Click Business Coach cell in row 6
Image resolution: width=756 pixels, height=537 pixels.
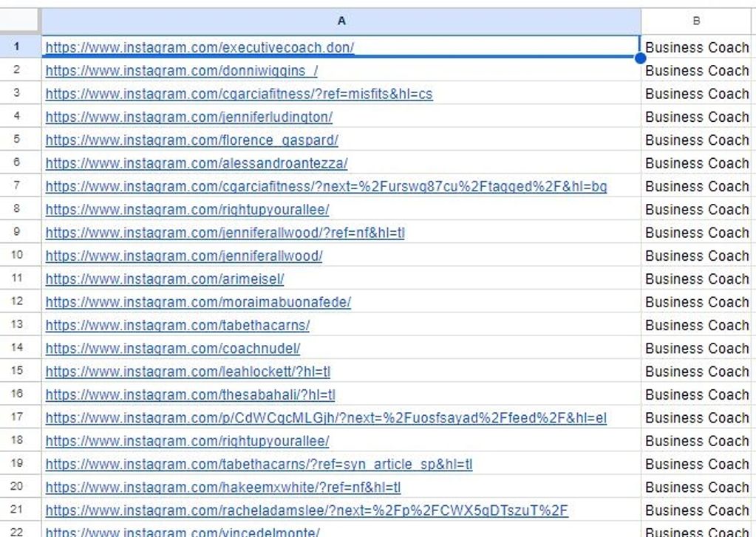pyautogui.click(x=696, y=163)
